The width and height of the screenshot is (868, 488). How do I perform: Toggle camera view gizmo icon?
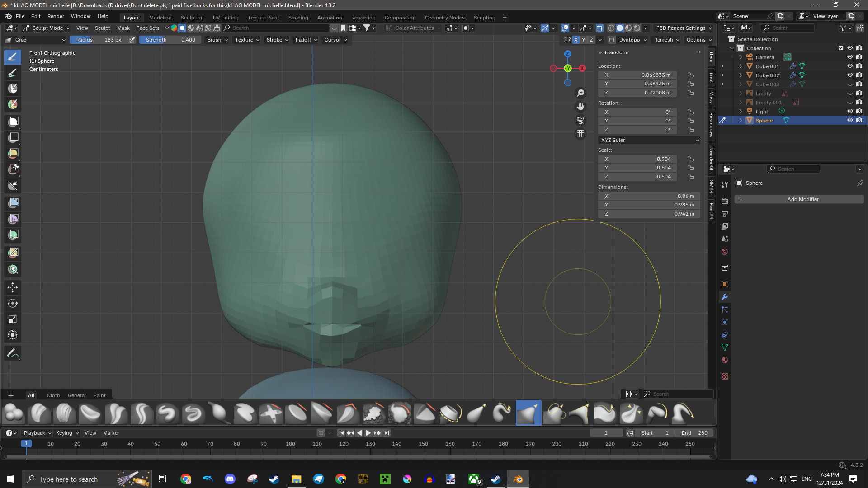click(x=580, y=120)
